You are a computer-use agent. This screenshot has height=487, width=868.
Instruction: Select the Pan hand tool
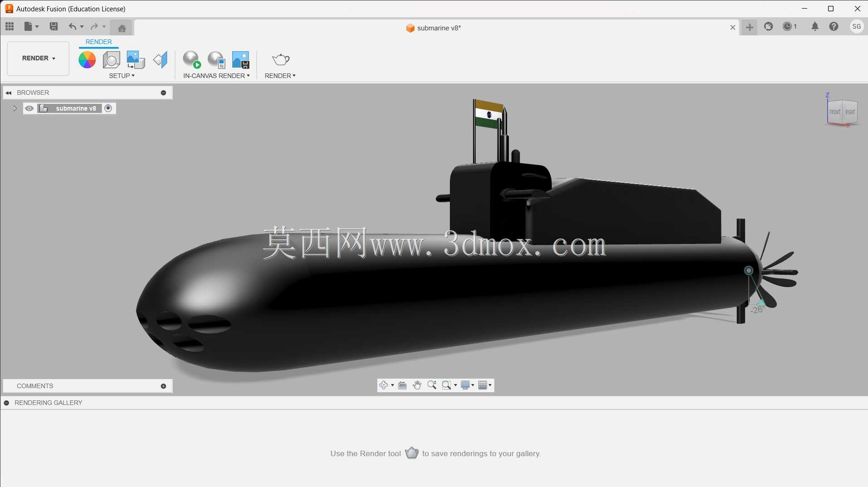[417, 385]
